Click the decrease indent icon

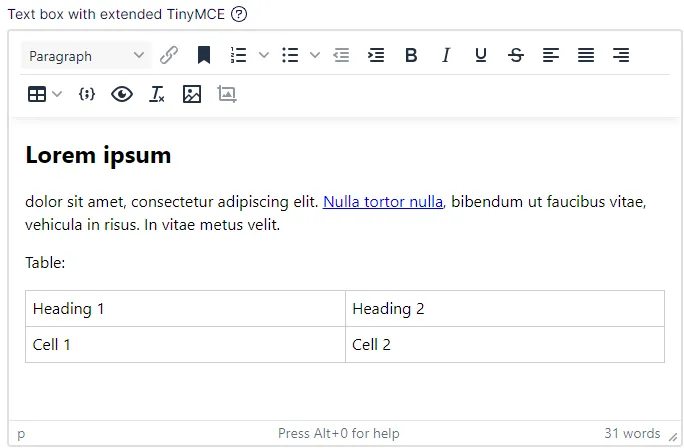[341, 55]
